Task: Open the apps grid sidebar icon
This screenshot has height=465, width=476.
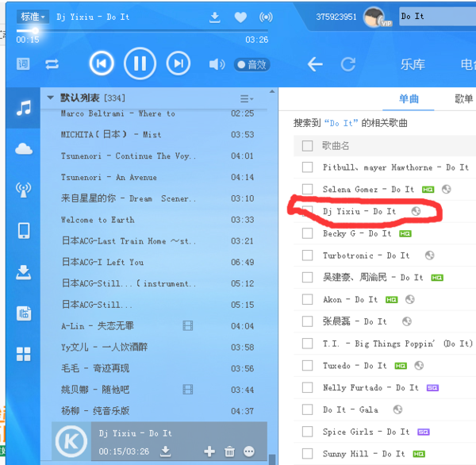Action: click(x=23, y=354)
